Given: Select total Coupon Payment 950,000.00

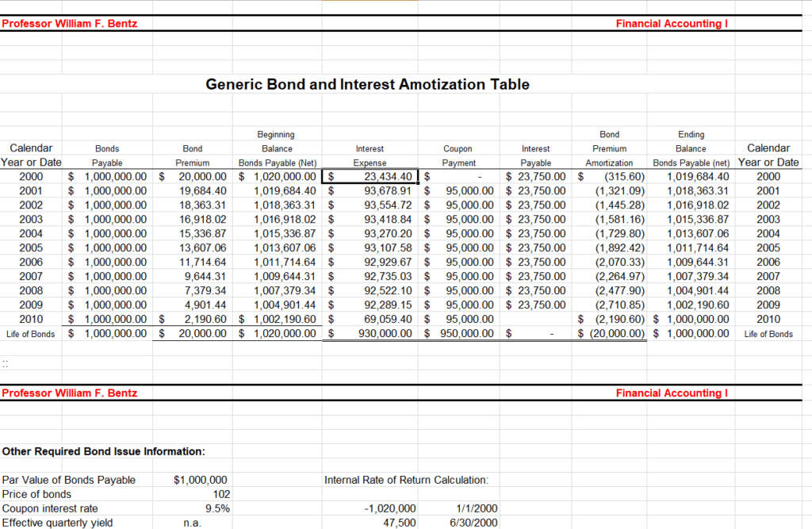Looking at the screenshot, I should click(458, 334).
